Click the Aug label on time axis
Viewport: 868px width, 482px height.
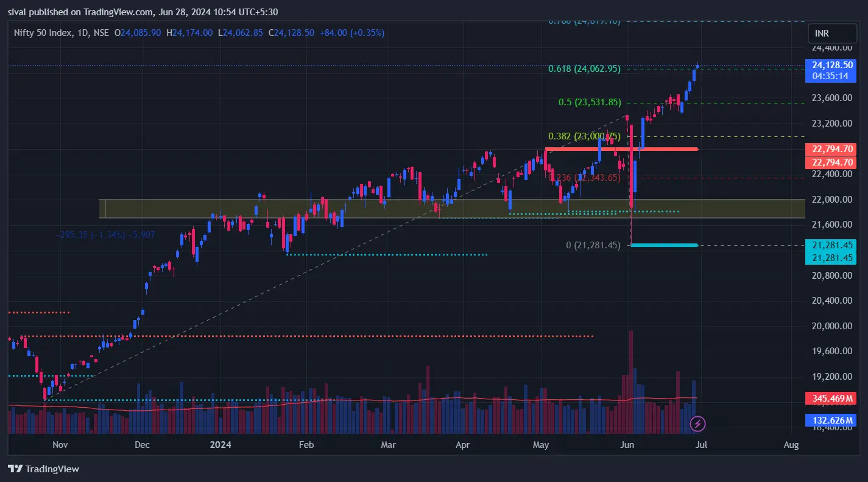791,445
